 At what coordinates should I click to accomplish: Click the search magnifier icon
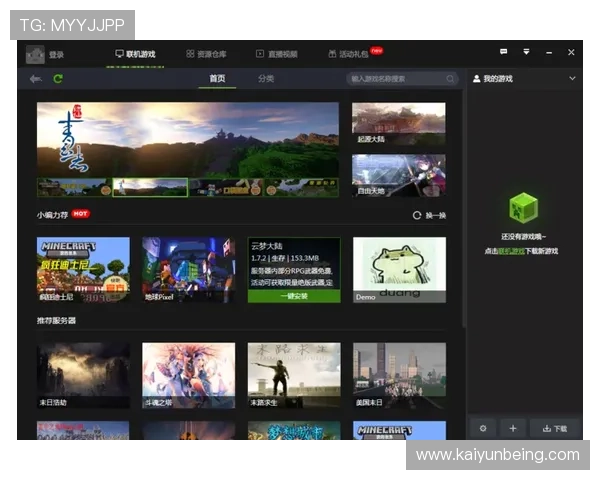(x=451, y=79)
